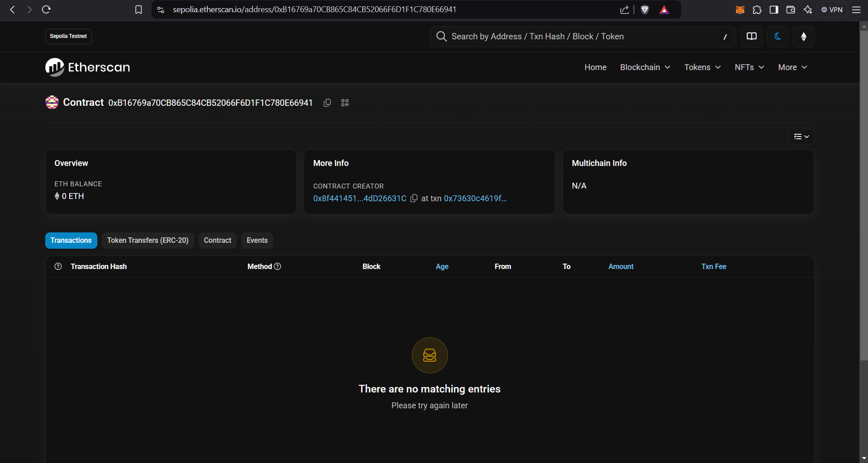Toggle dark mode with the moon icon
The image size is (868, 463).
[777, 36]
